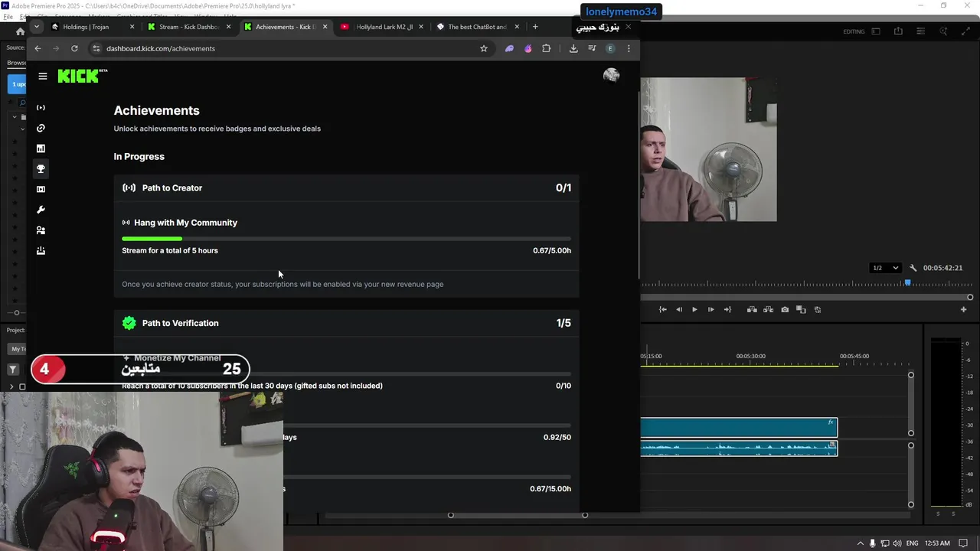Select the audio waveform clip on timeline

(739, 448)
